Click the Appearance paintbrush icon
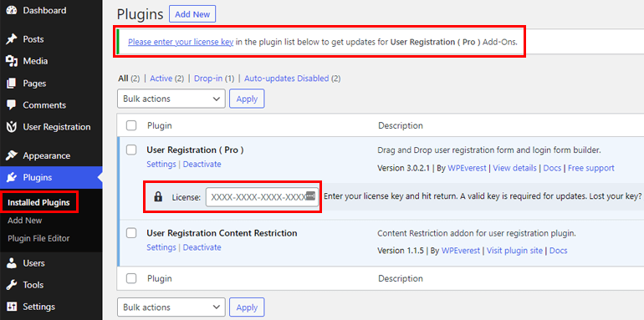This screenshot has width=644, height=320. pos(12,156)
